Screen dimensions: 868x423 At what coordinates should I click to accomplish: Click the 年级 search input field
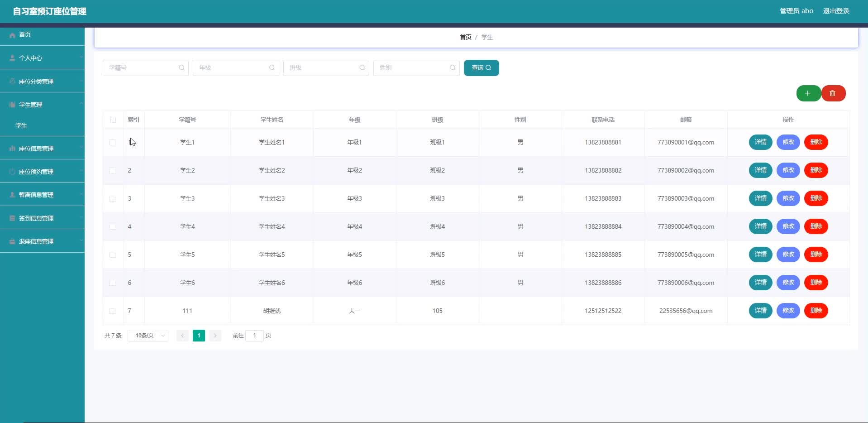[x=233, y=68]
